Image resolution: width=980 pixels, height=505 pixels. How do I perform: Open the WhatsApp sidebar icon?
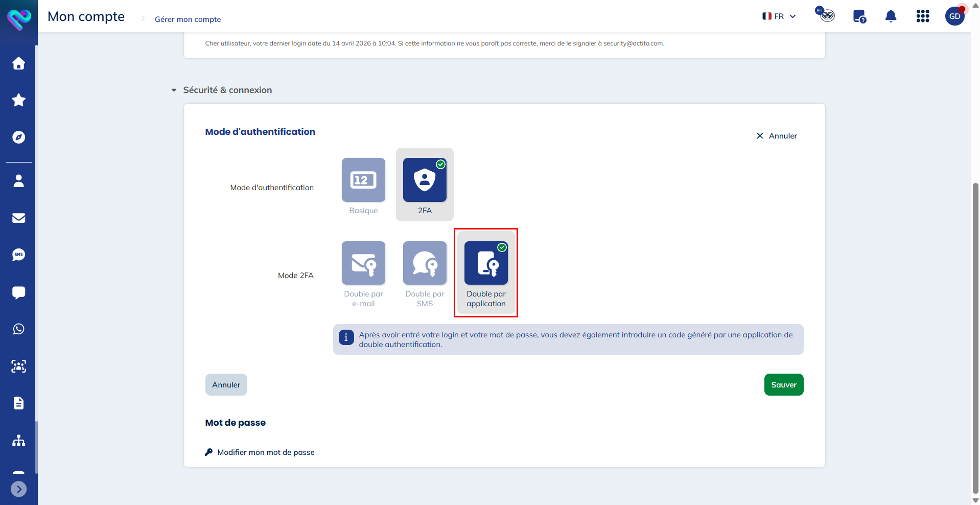[x=19, y=329]
